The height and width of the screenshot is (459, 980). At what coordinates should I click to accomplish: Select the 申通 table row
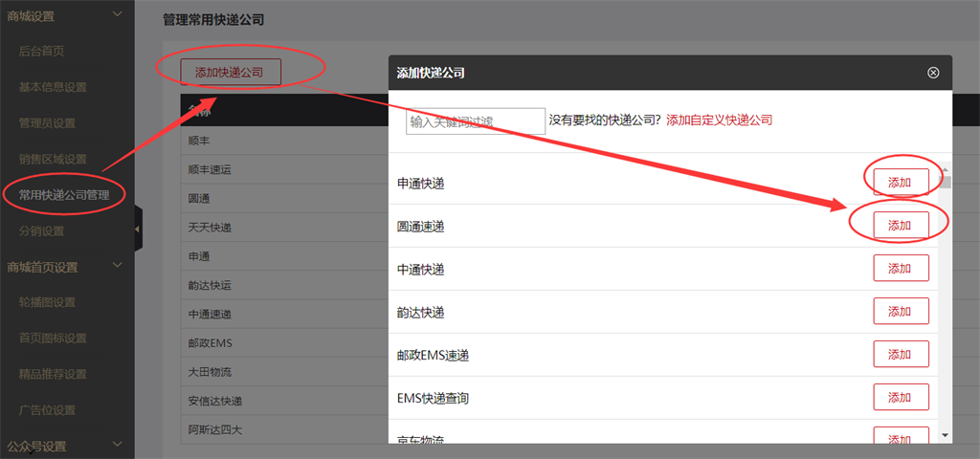(x=284, y=256)
